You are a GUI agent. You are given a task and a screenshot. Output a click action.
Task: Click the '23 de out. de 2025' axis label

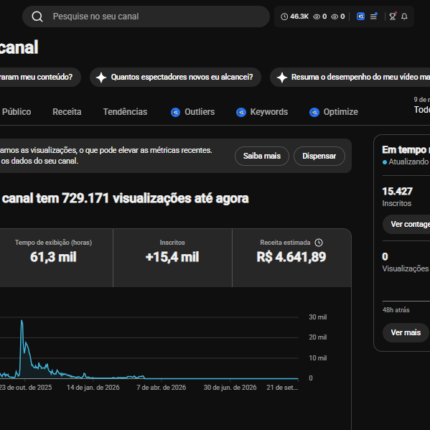point(26,388)
